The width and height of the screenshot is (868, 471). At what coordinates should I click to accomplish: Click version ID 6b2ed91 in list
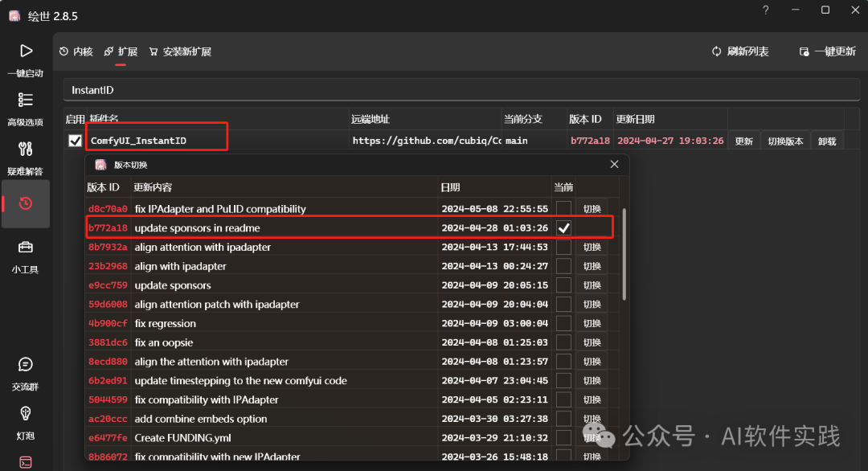point(108,381)
